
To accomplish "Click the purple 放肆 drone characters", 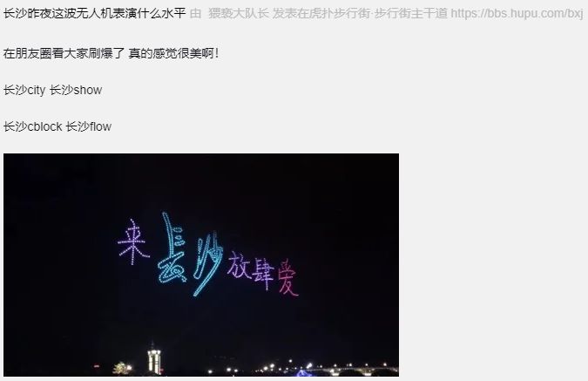I will [x=251, y=270].
